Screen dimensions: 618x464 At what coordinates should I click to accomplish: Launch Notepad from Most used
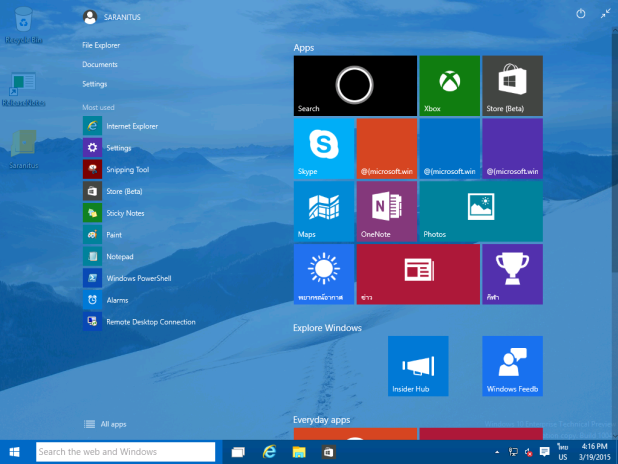(108, 257)
